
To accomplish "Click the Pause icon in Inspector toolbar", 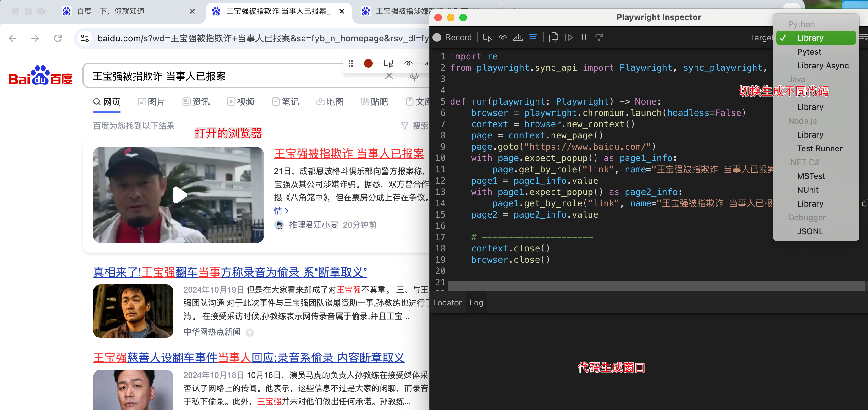I will point(584,37).
